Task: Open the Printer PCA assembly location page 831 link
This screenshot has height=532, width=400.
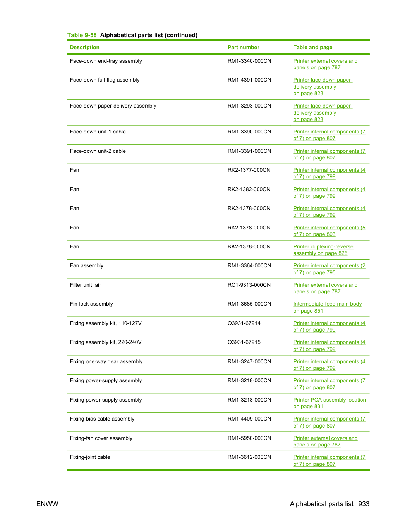Action: click(x=330, y=403)
